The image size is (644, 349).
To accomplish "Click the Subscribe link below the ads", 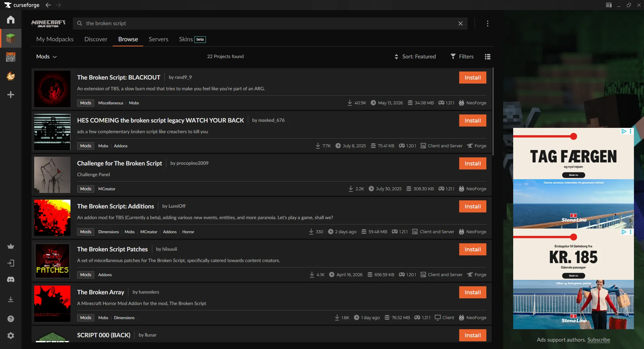I will coord(599,340).
